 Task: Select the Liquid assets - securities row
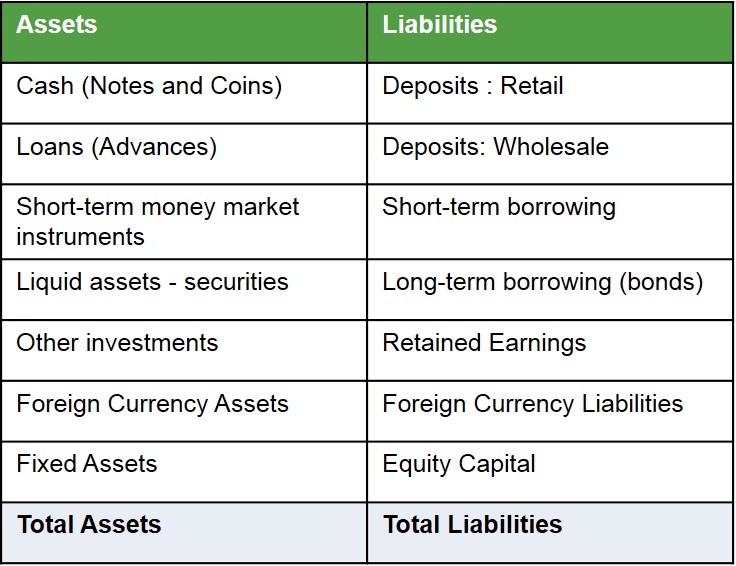[152, 282]
